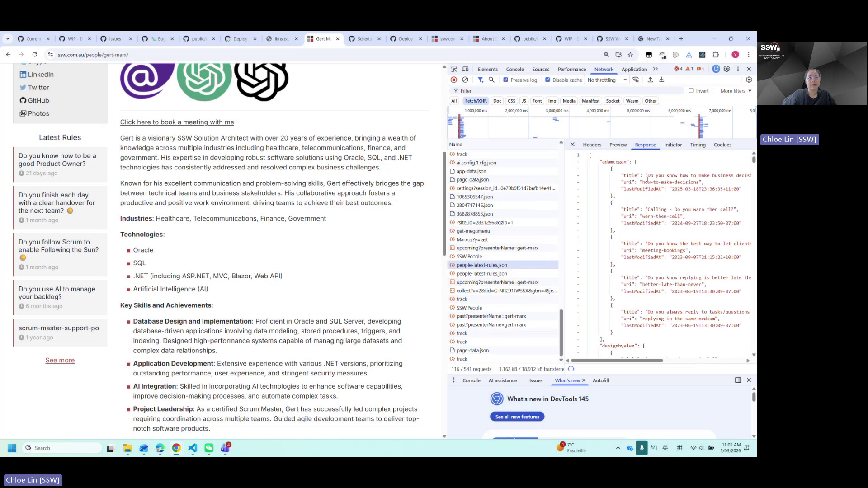Bookmark this page with star icon

pos(630,55)
